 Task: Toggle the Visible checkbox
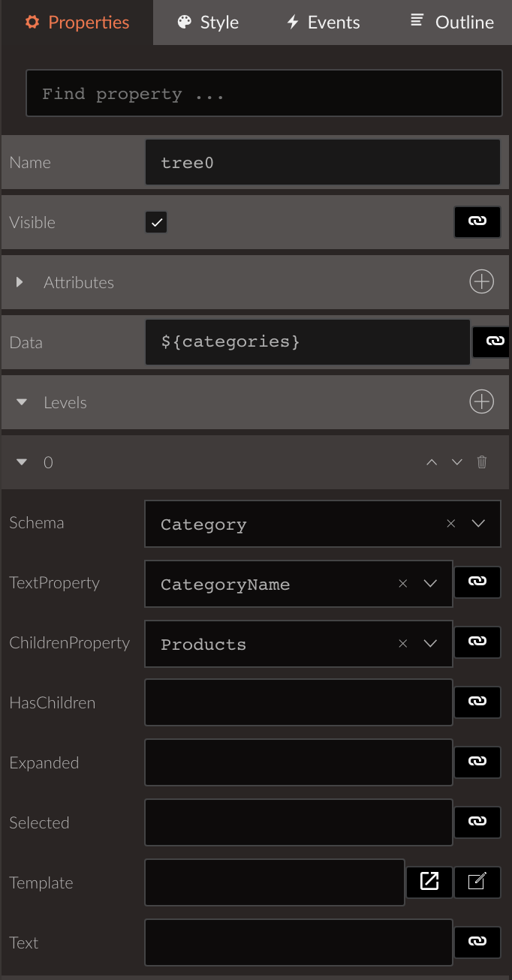(156, 222)
